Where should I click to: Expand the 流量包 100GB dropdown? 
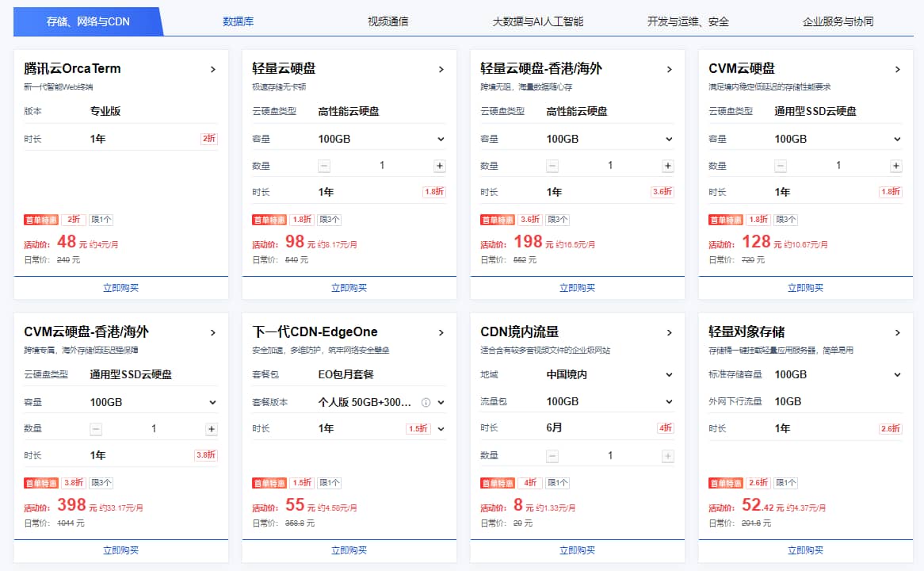coord(669,402)
